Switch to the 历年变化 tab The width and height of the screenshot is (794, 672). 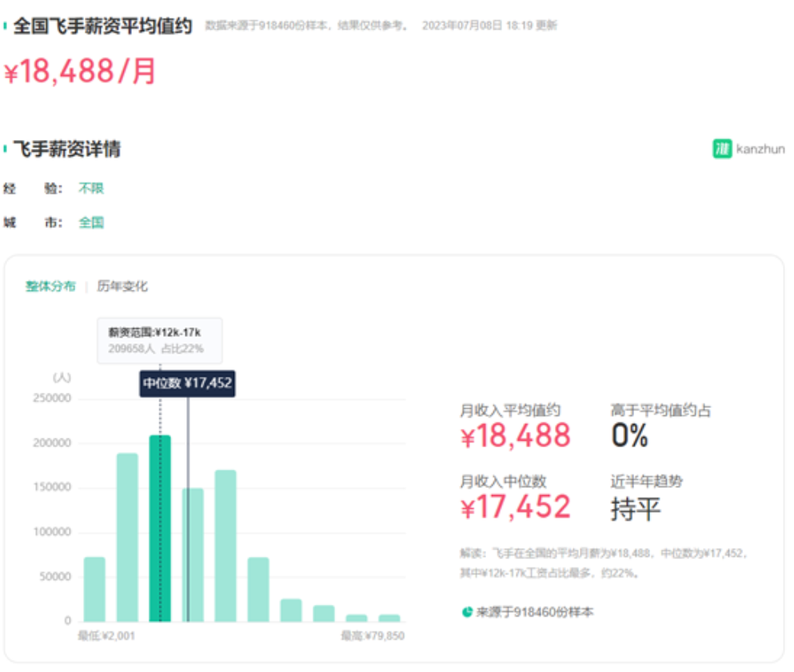[x=122, y=286]
